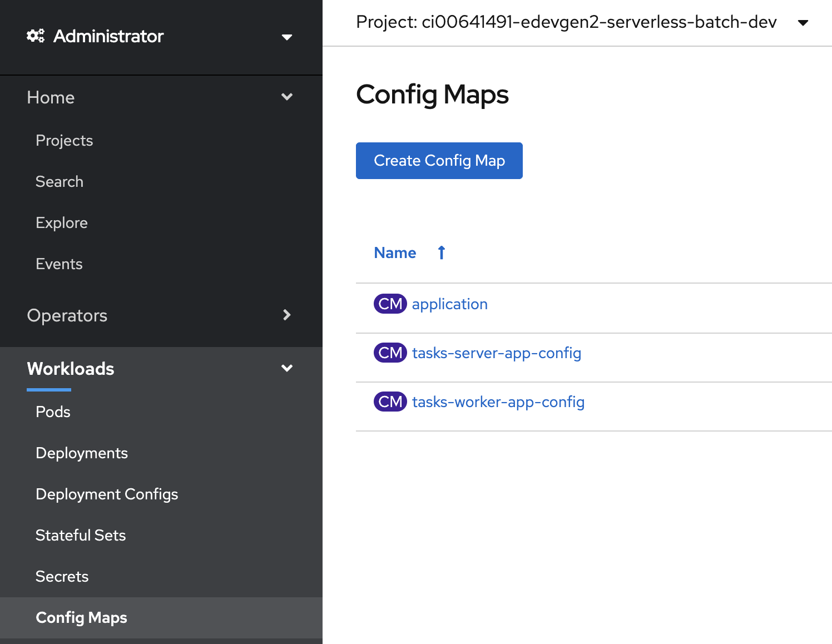Open the Pods section under Workloads
Screen dimensions: 832x644
click(52, 412)
